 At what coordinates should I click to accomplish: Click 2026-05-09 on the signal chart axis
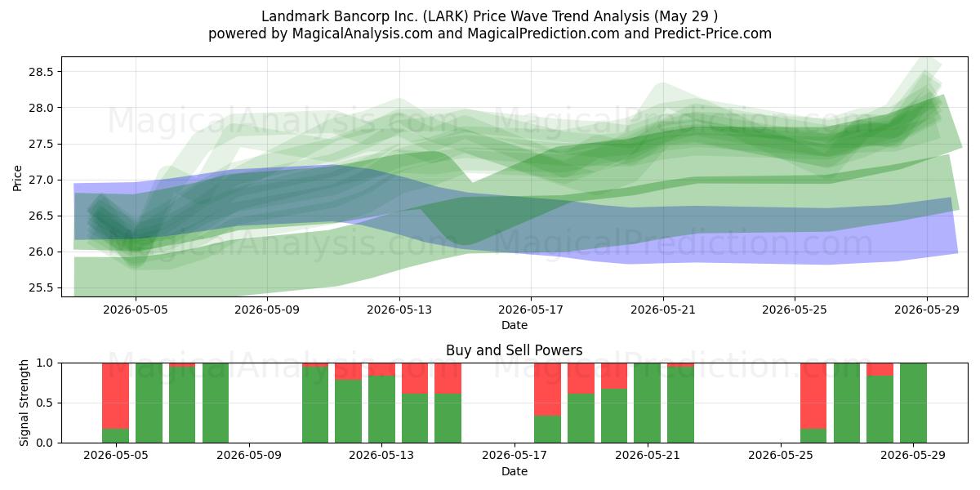pyautogui.click(x=248, y=456)
